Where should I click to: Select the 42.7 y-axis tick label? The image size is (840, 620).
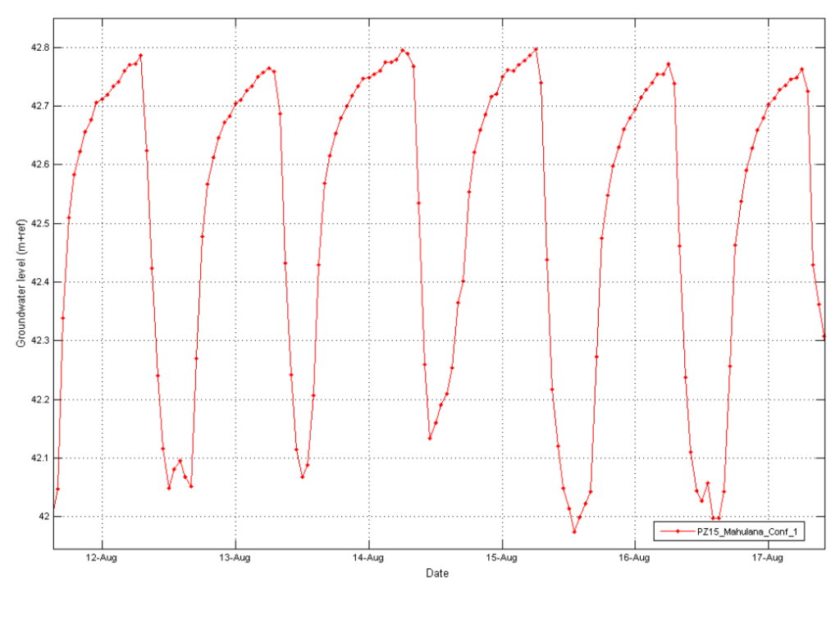point(39,107)
